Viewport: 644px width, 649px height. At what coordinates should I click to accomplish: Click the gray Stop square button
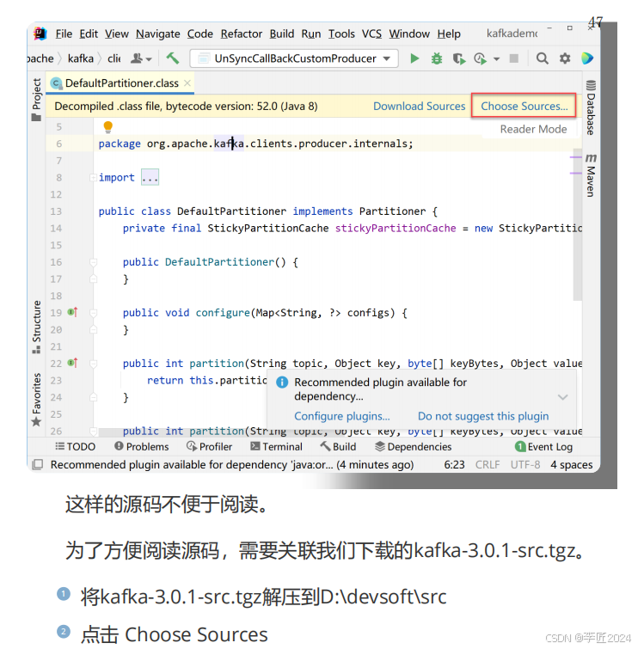[x=513, y=58]
